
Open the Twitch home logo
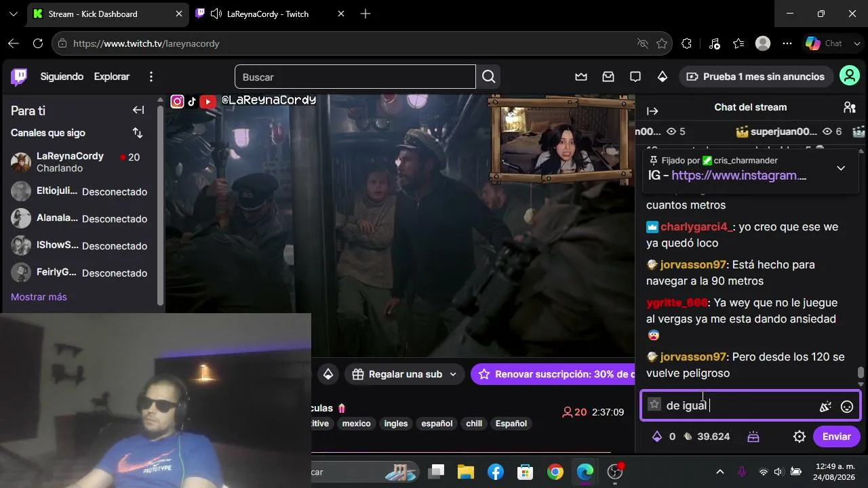(20, 77)
